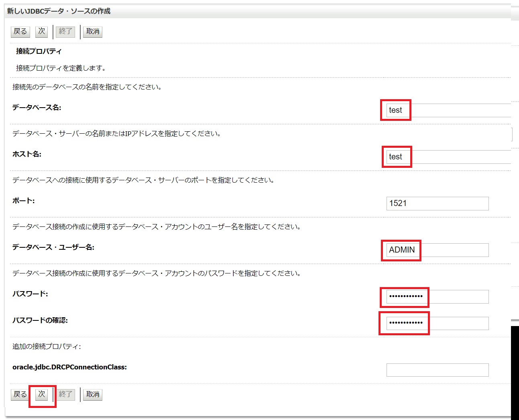Click the 接続プロパティ section heading

(x=39, y=51)
